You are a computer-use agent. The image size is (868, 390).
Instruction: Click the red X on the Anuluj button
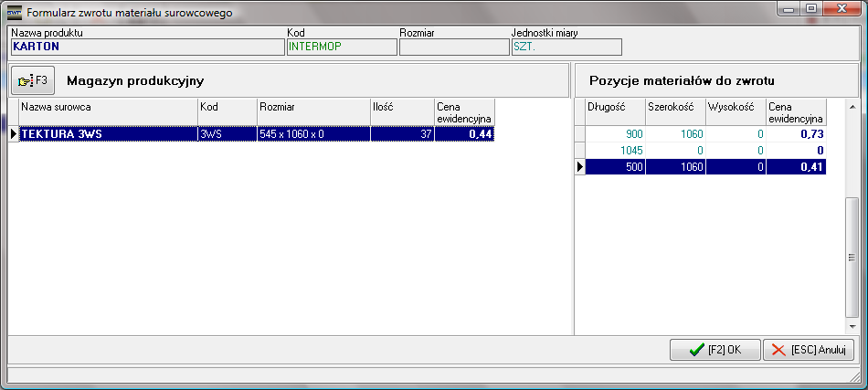click(x=778, y=350)
